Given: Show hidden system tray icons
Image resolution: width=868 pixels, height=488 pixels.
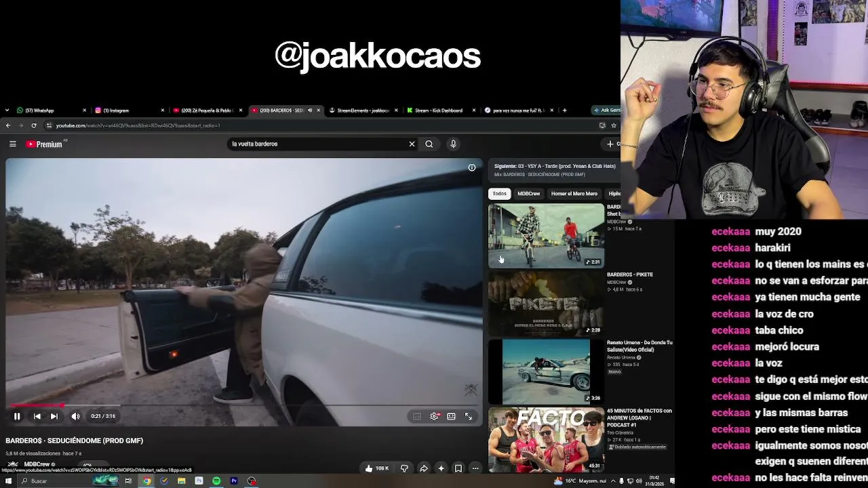Looking at the screenshot, I should pos(612,481).
